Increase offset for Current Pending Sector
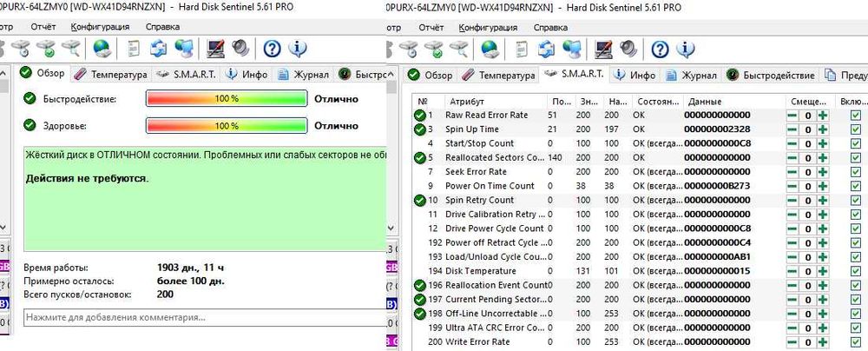 click(823, 300)
